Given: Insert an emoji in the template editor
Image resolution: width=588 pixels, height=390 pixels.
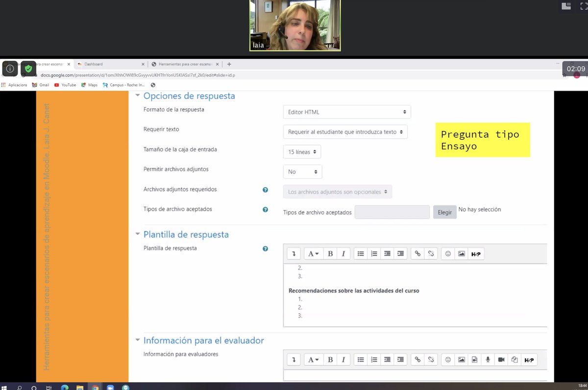Looking at the screenshot, I should pos(447,253).
